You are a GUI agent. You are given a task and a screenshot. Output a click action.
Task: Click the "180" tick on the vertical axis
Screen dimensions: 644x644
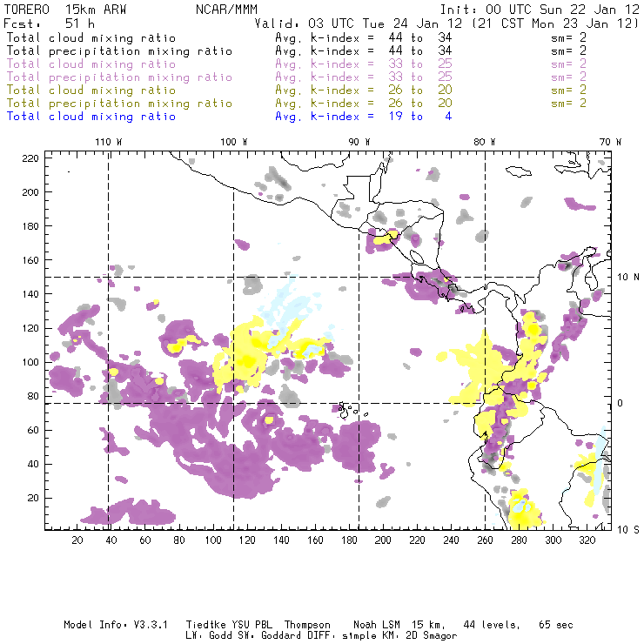(30, 226)
